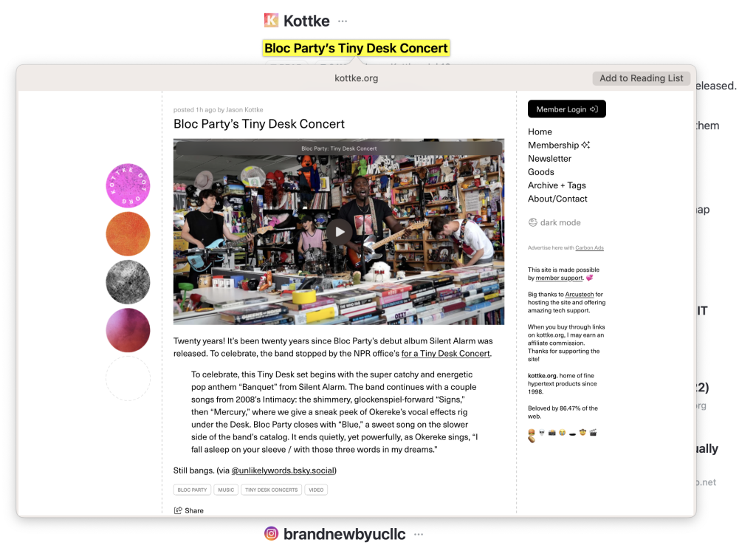Click the Member Login button
Viewport: 756px width, 548px height.
pyautogui.click(x=566, y=109)
